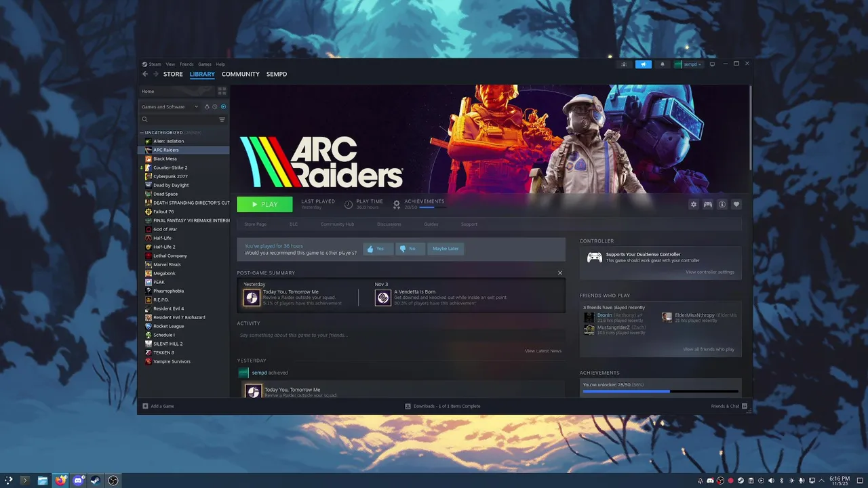Click the activity comment input field

401,335
